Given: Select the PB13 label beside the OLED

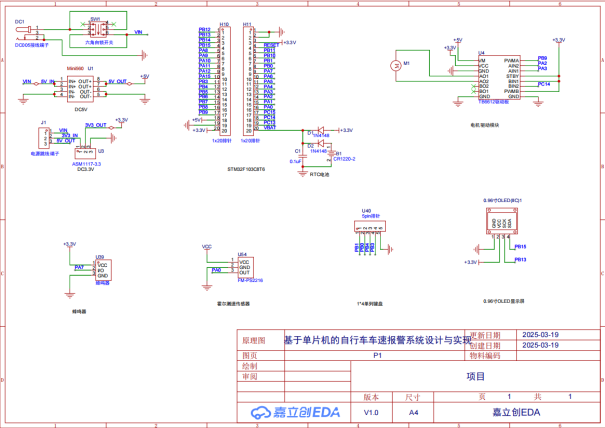Looking at the screenshot, I should click(x=521, y=260).
